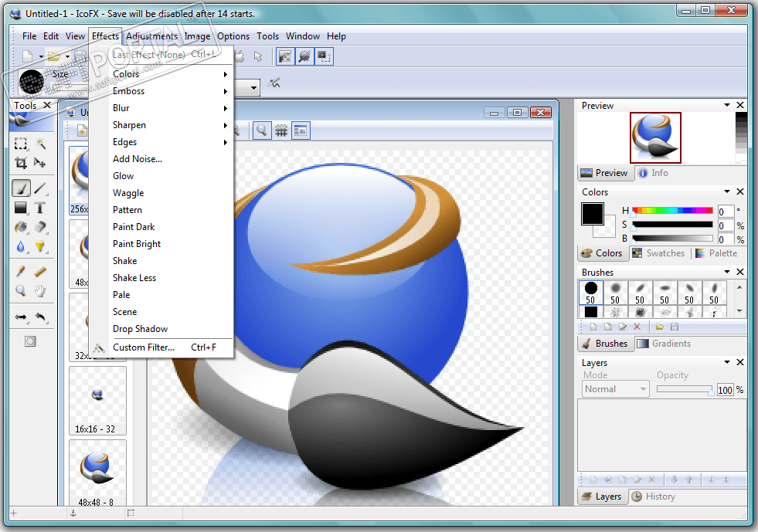Click the flip horizontal arrows tool
Image resolution: width=758 pixels, height=532 pixels.
[x=20, y=317]
